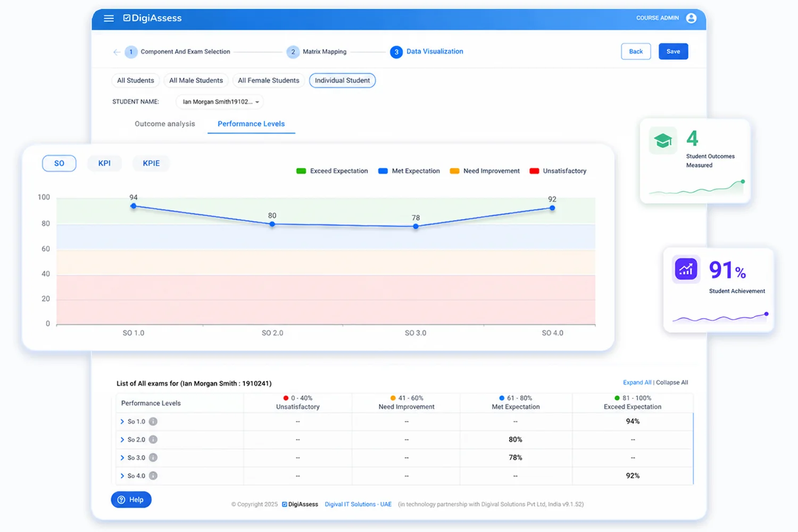The width and height of the screenshot is (798, 532).
Task: Click the orange Need Improvement legend swatch
Action: [x=454, y=171]
